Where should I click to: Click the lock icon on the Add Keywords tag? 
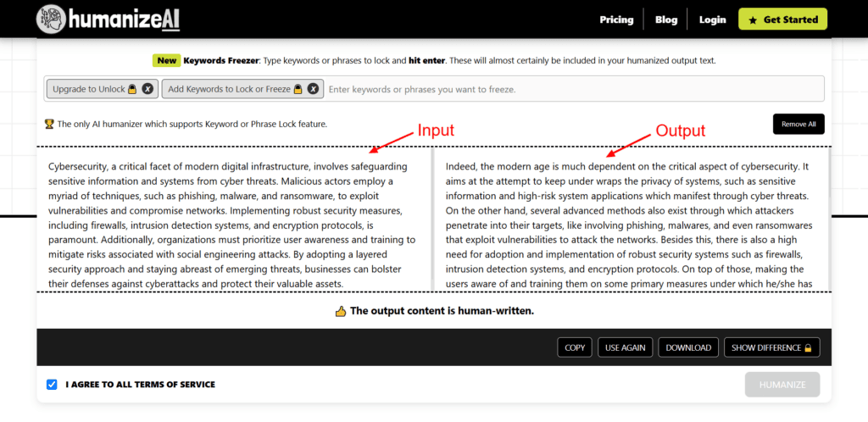click(298, 88)
